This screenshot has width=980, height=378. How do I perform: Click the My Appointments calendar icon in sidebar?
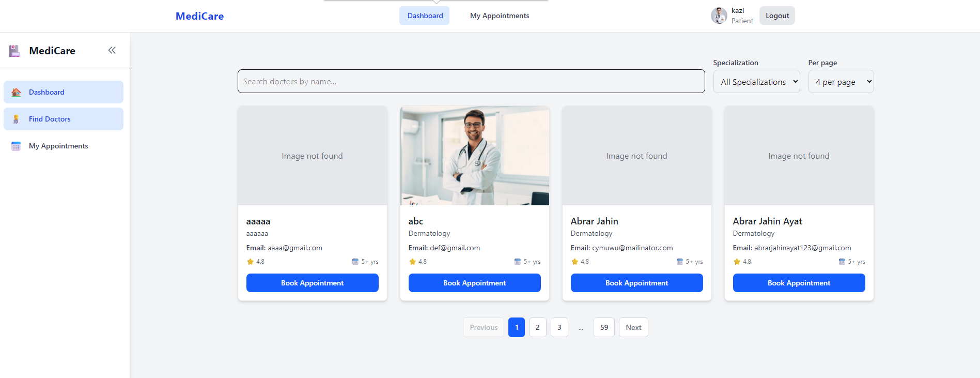pyautogui.click(x=16, y=146)
